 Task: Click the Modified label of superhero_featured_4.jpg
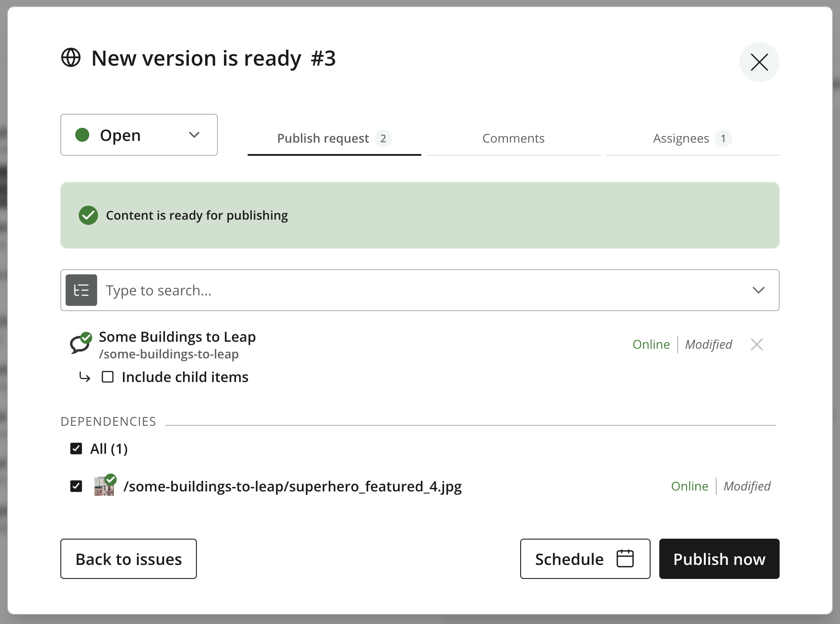coord(747,486)
